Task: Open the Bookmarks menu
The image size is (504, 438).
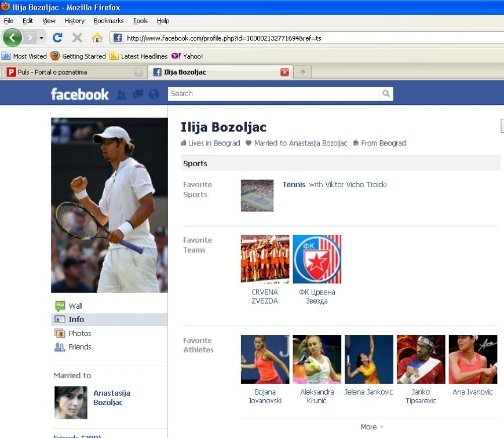Action: (x=109, y=21)
